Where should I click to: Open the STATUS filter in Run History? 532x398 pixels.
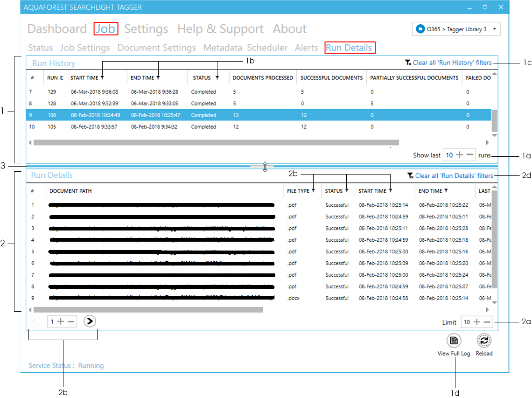coord(216,78)
